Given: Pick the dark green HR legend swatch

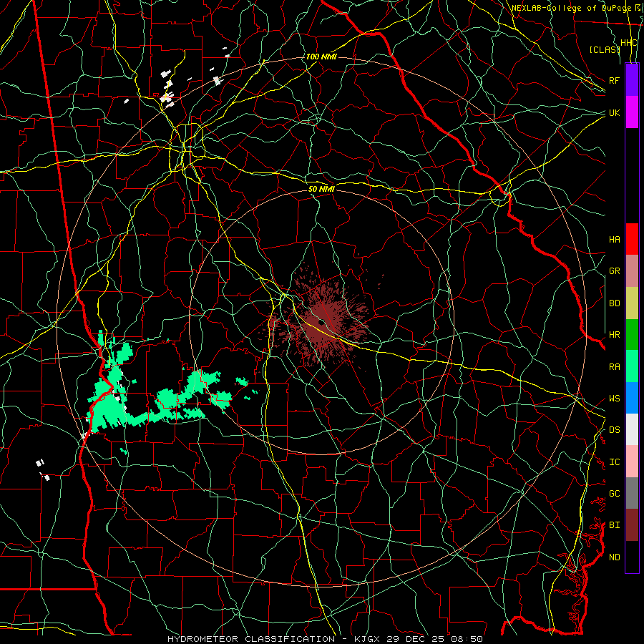Looking at the screenshot, I should [632, 334].
